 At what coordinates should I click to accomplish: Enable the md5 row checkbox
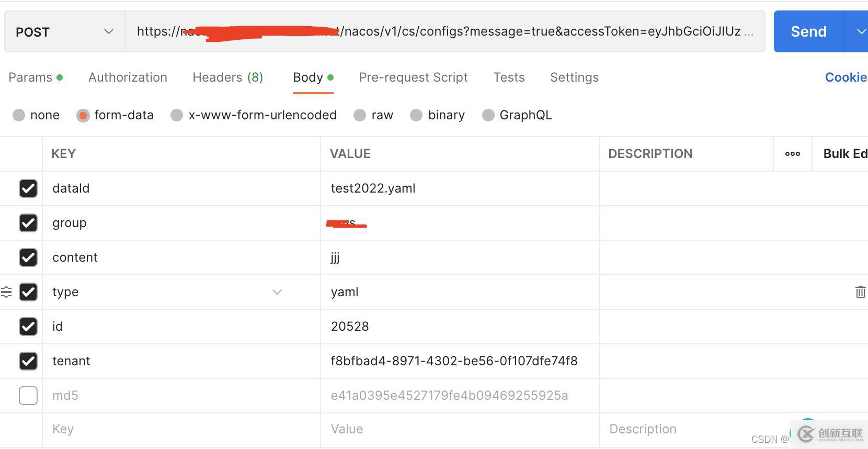(28, 396)
